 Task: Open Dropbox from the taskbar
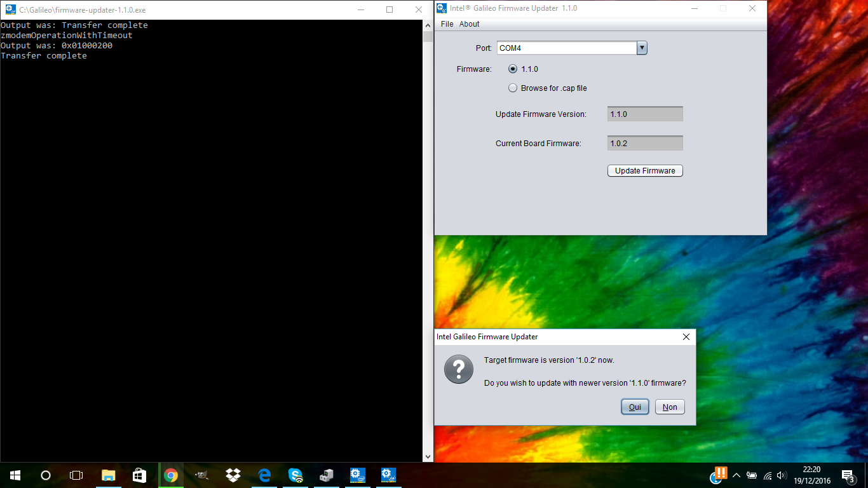click(233, 475)
